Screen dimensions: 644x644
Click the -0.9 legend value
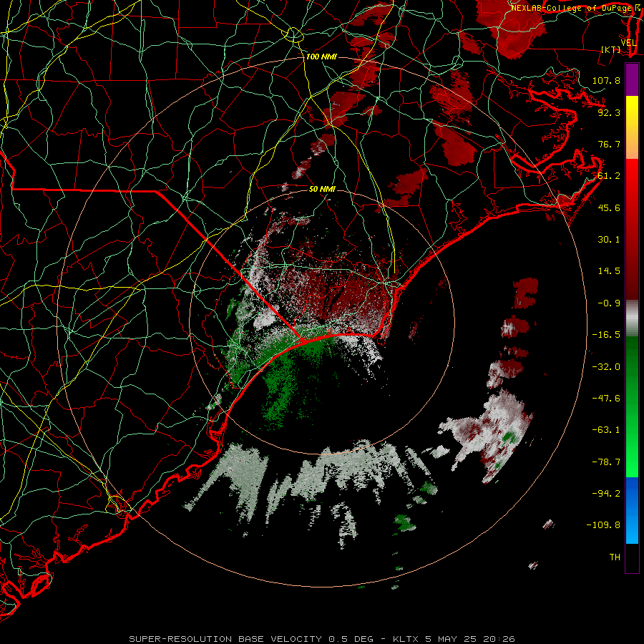609,303
